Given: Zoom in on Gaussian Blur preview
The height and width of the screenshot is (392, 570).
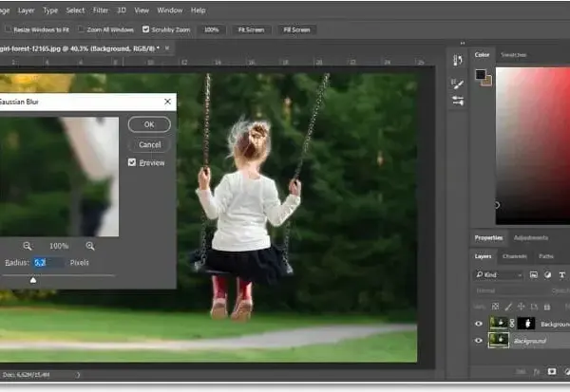Looking at the screenshot, I should pos(90,246).
